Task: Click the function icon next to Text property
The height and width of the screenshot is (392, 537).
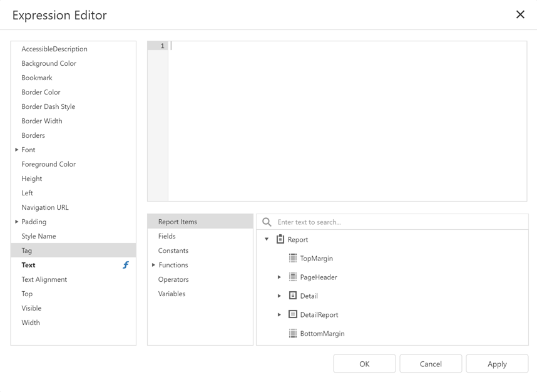Action: pos(125,265)
